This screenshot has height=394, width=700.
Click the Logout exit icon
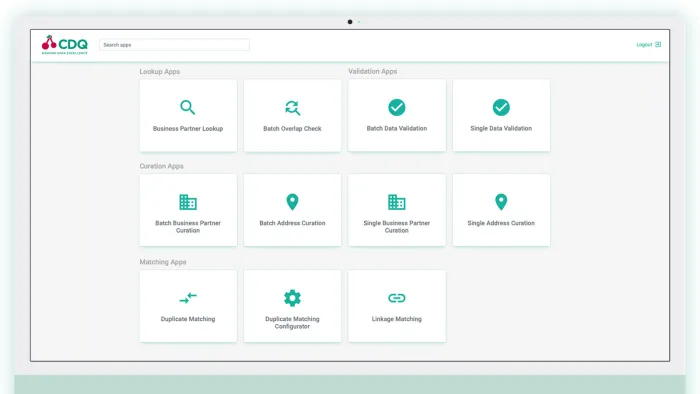[658, 45]
